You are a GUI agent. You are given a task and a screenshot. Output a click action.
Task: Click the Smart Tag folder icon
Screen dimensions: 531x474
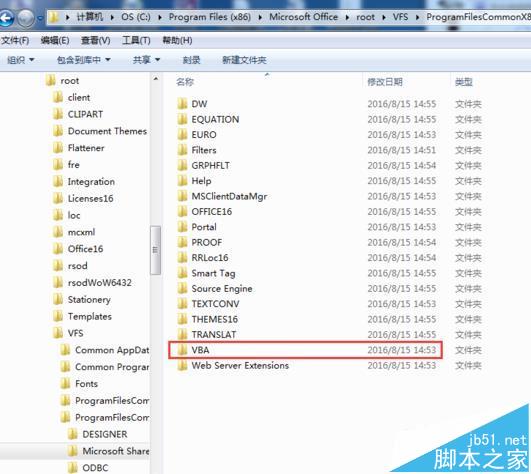pyautogui.click(x=182, y=273)
